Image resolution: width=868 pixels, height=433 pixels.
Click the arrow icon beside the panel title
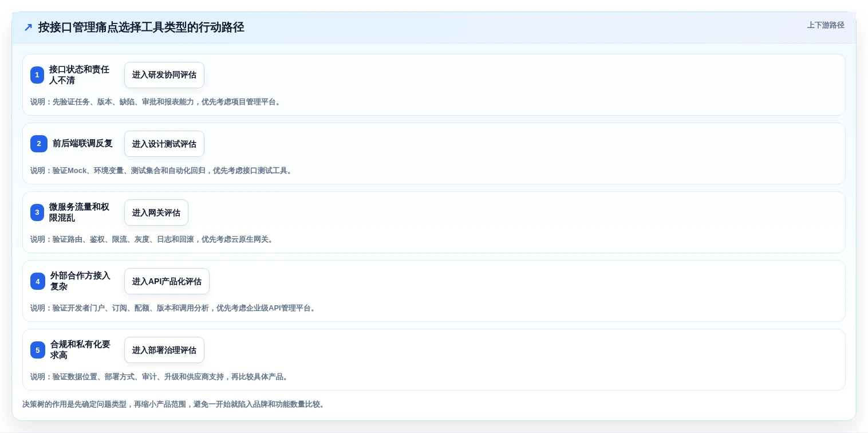coord(28,27)
